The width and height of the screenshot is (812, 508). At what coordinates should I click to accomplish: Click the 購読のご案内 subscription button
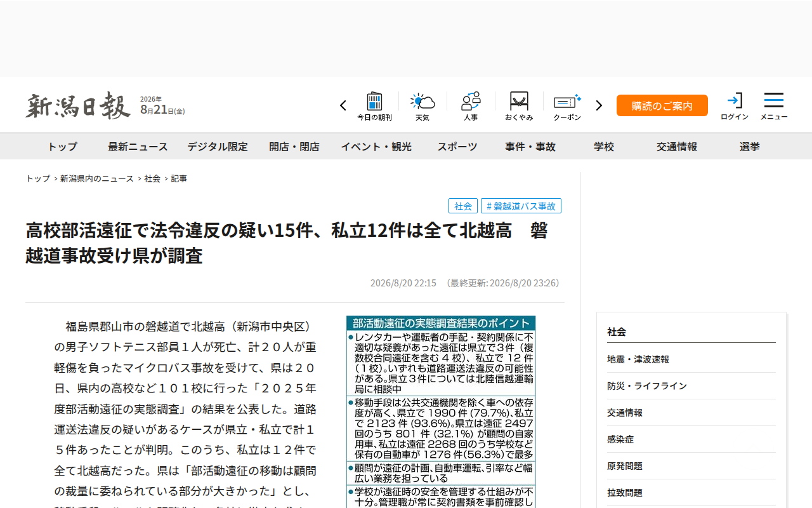662,105
